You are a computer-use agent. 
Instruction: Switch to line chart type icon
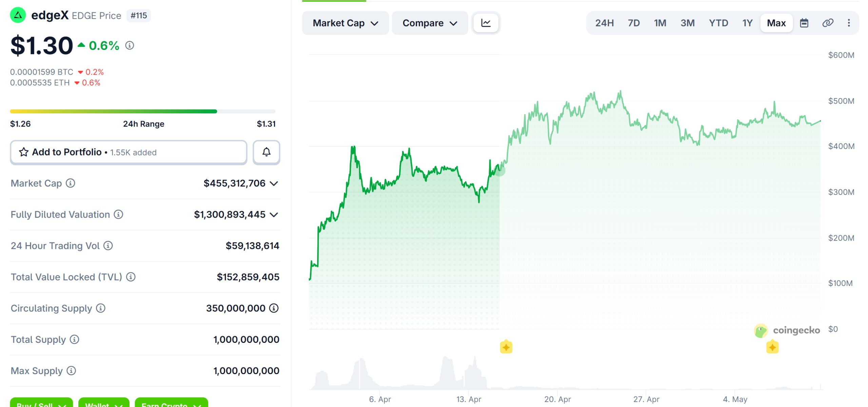(x=486, y=23)
